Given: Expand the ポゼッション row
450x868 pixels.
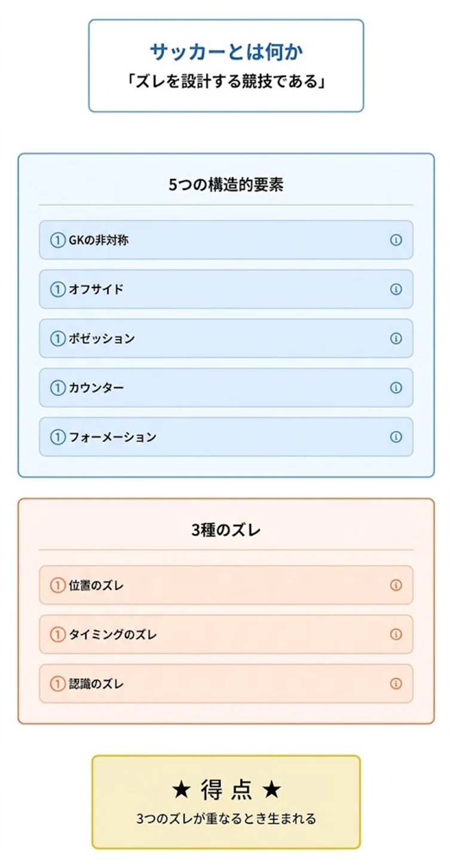Looking at the screenshot, I should click(226, 338).
